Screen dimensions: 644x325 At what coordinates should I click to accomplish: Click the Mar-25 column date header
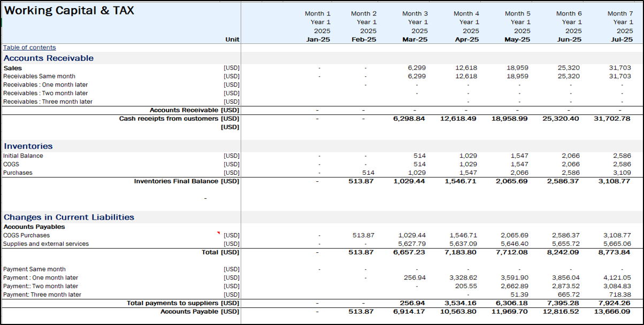pyautogui.click(x=415, y=40)
